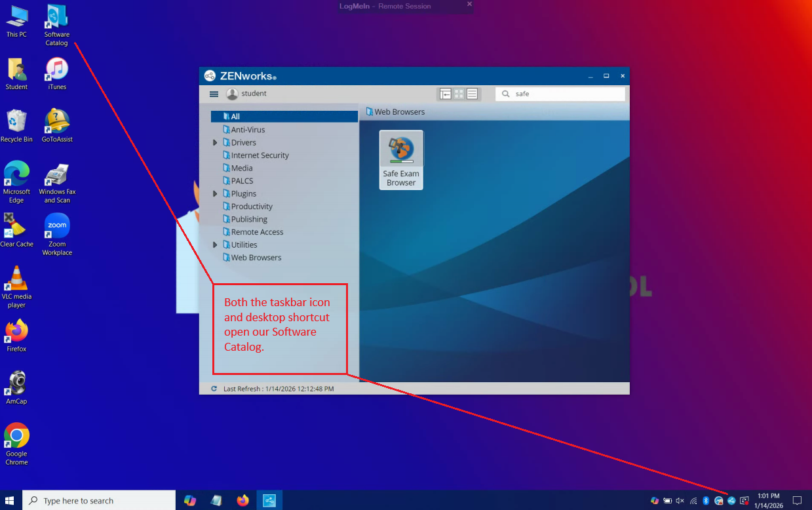This screenshot has height=510, width=812.
Task: Select the Productivity folder
Action: coord(248,206)
